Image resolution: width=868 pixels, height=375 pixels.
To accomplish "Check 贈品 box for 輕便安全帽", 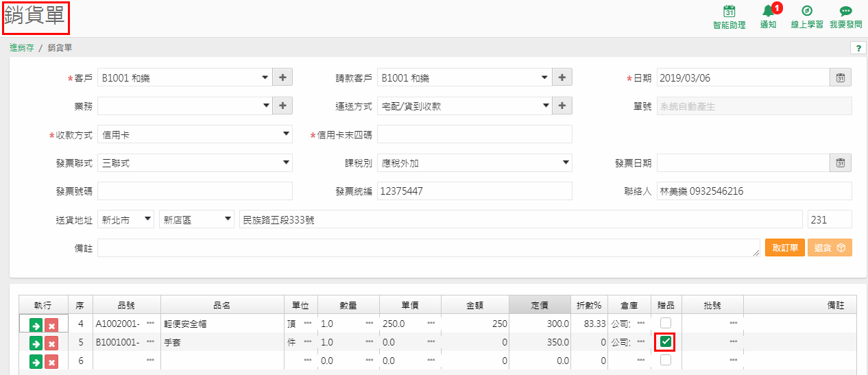I will tap(665, 323).
